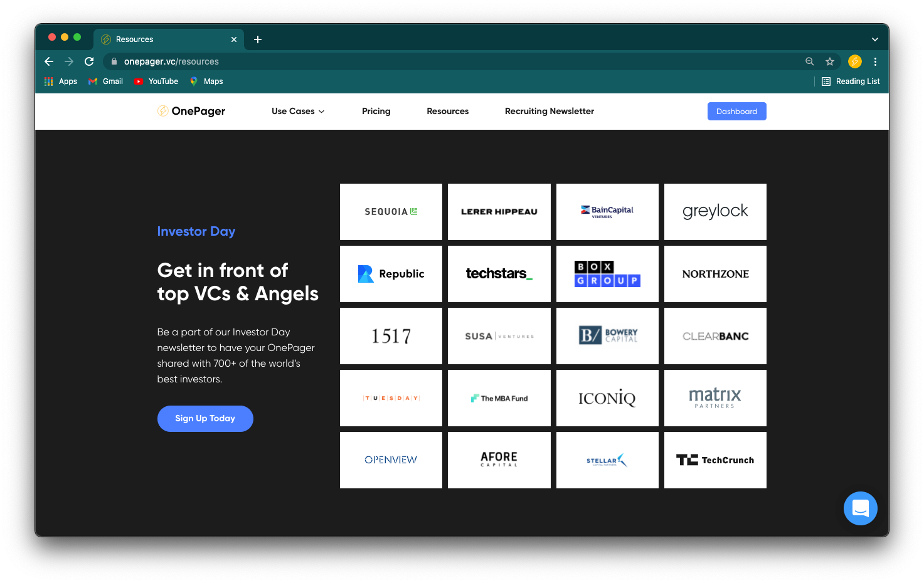Image resolution: width=924 pixels, height=583 pixels.
Task: Expand the tab search chevron
Action: click(x=875, y=39)
